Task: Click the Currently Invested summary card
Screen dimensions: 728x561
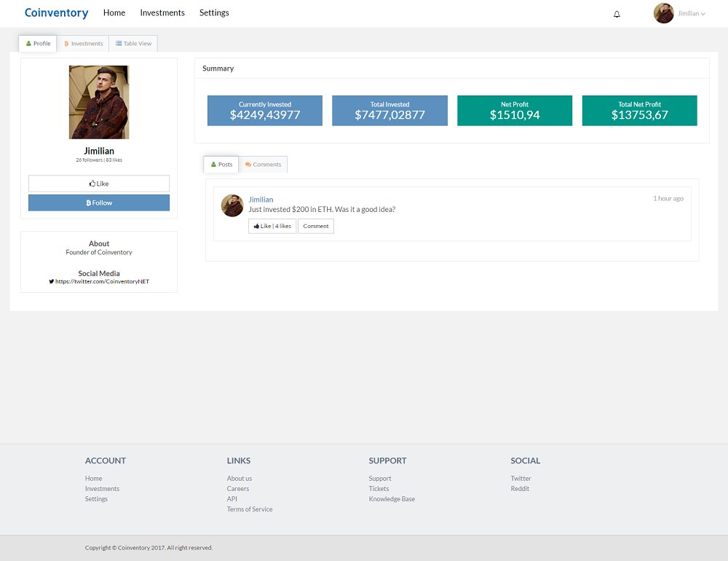Action: point(265,111)
